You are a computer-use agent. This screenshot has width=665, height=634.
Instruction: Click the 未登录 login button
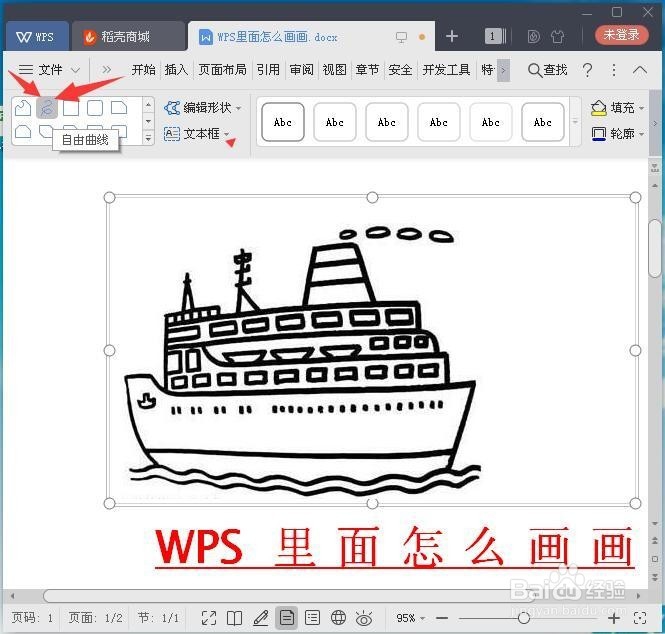point(621,35)
